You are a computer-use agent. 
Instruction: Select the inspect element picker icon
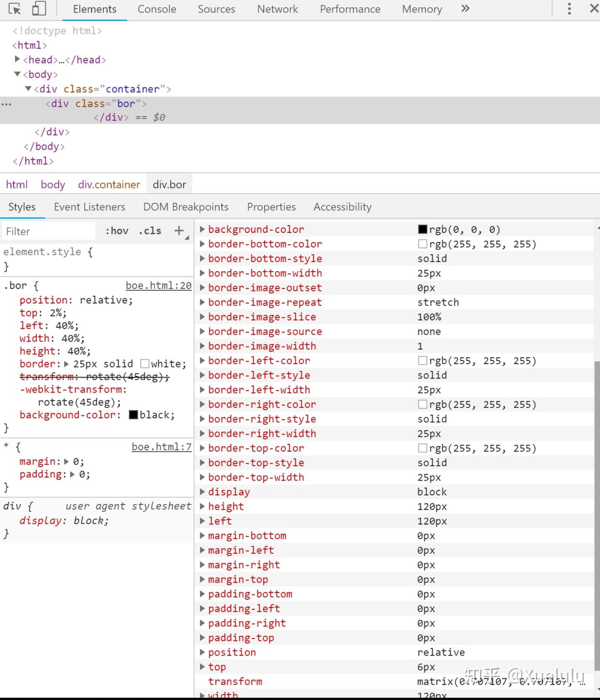tap(15, 9)
